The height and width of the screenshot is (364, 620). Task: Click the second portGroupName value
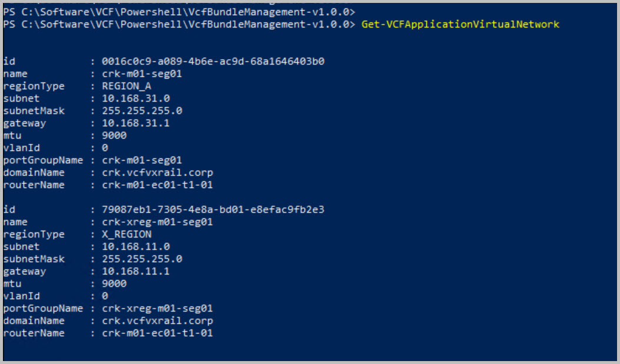pos(157,308)
